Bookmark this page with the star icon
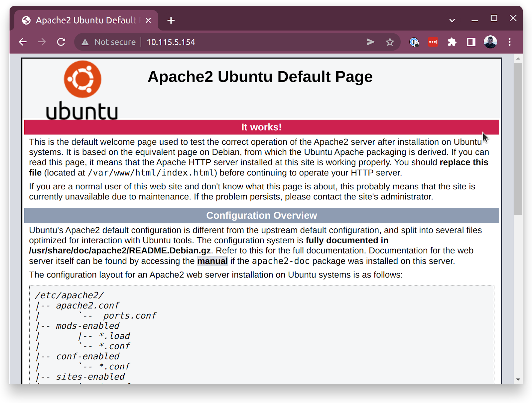This screenshot has width=532, height=403. click(390, 42)
